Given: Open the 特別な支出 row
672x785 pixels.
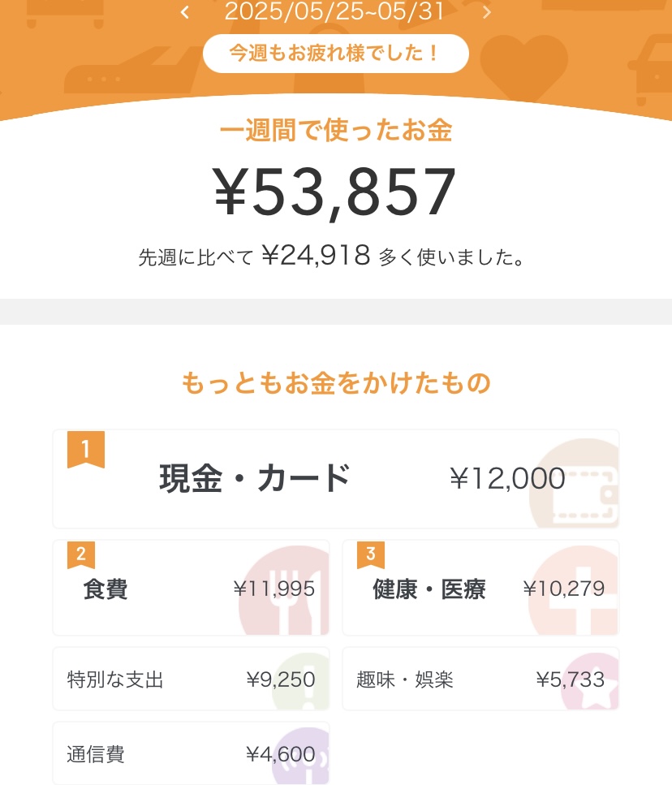Looking at the screenshot, I should click(x=191, y=679).
